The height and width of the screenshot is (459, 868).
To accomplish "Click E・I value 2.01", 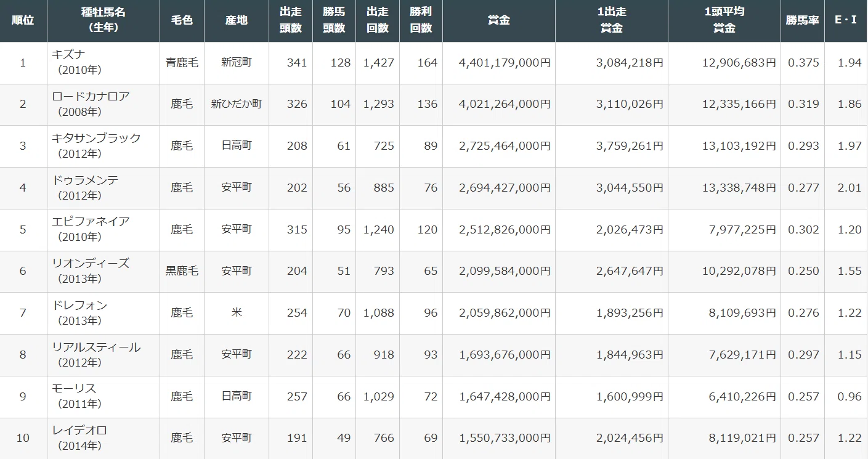I will click(850, 188).
